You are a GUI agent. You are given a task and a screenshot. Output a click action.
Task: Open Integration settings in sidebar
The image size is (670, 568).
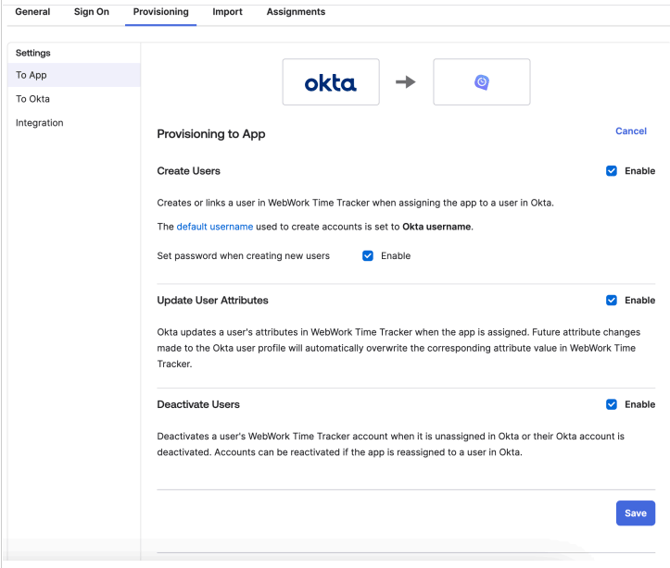[x=74, y=123]
